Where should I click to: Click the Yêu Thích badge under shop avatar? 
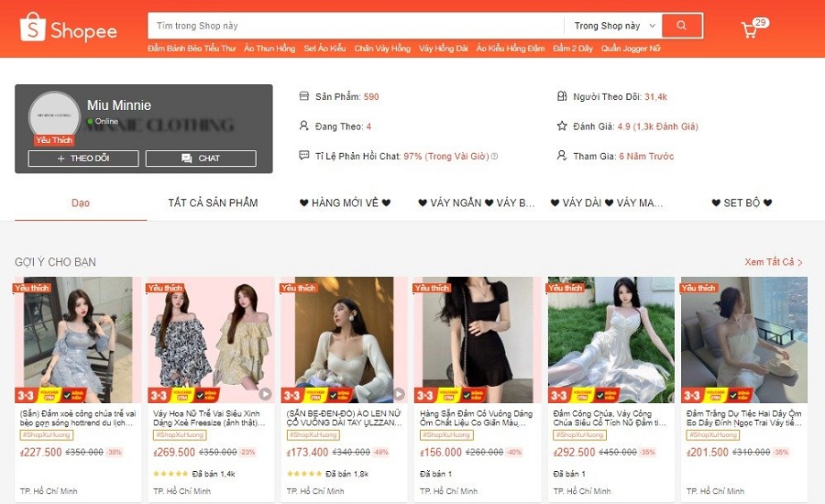54,140
